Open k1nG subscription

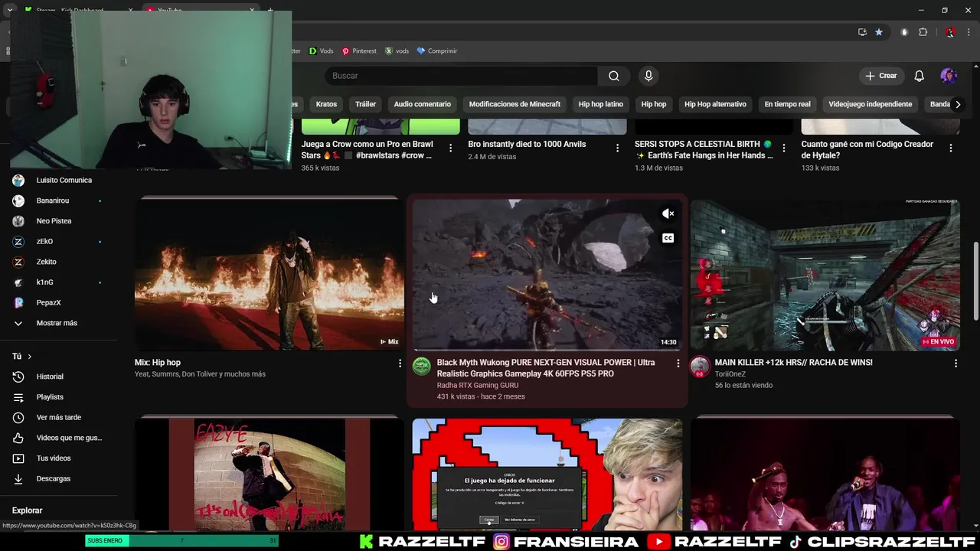click(59, 282)
